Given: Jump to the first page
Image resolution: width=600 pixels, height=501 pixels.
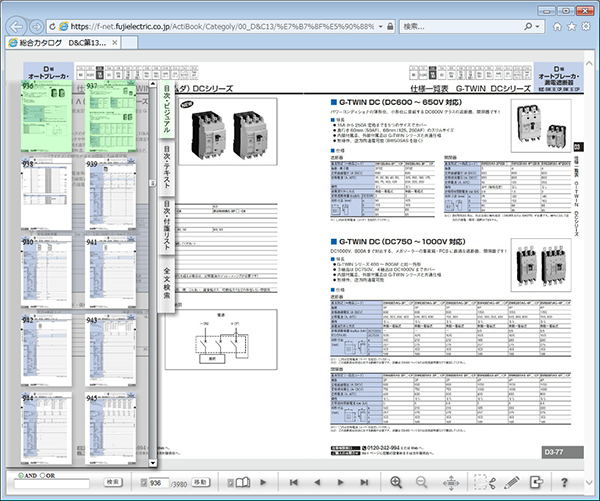Looking at the screenshot, I should coord(293,482).
